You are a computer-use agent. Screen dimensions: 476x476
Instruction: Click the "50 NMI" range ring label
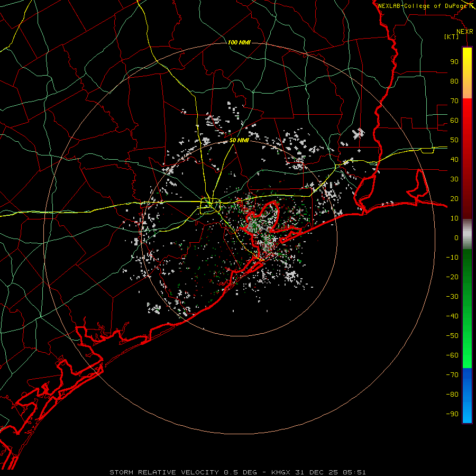coord(239,140)
